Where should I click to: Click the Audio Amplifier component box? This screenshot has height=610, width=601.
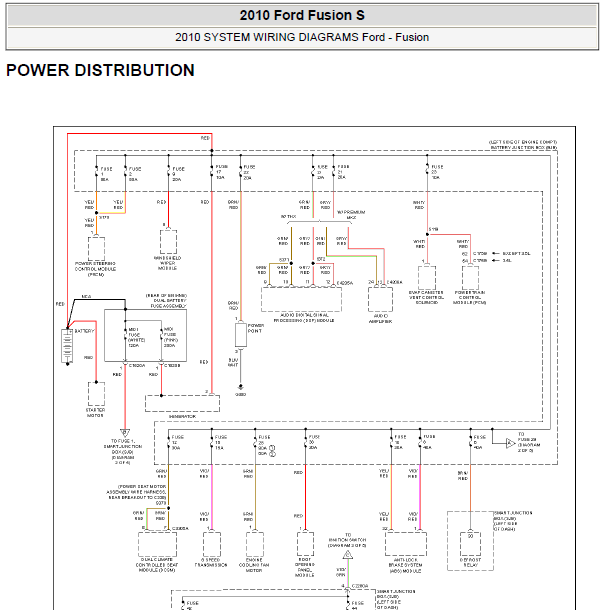point(380,300)
